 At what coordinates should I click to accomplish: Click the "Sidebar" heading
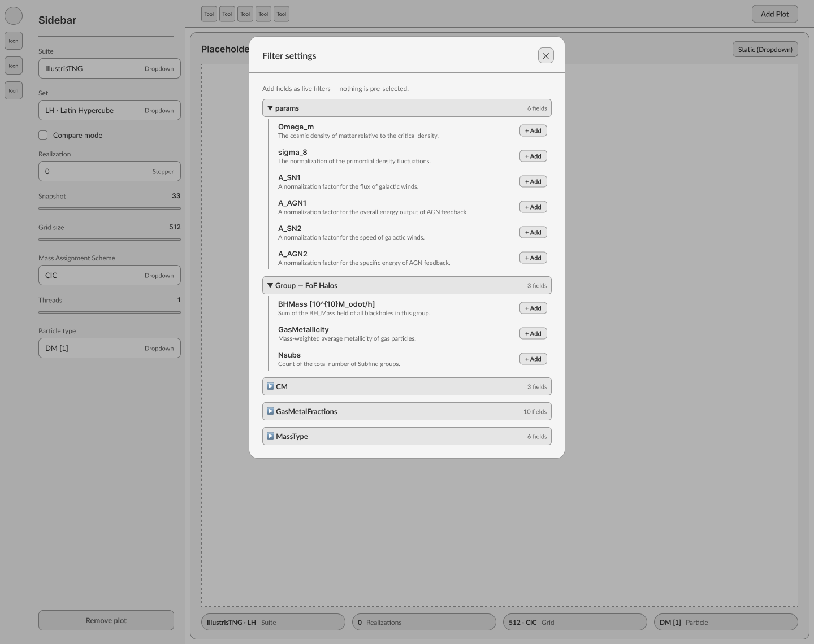[x=57, y=20]
